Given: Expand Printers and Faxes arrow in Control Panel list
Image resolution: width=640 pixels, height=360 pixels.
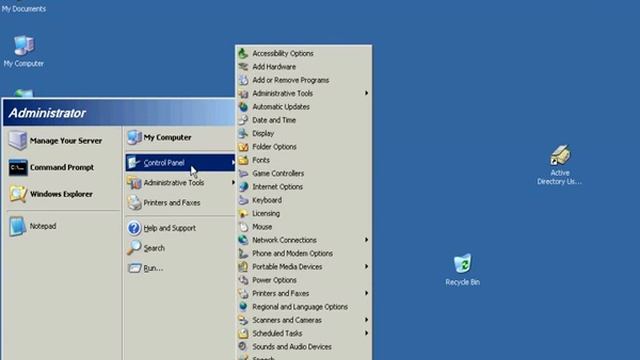Looking at the screenshot, I should click(x=366, y=293).
